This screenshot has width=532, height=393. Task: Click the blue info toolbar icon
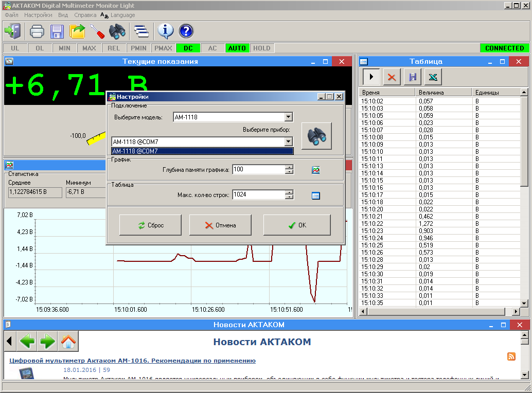165,31
